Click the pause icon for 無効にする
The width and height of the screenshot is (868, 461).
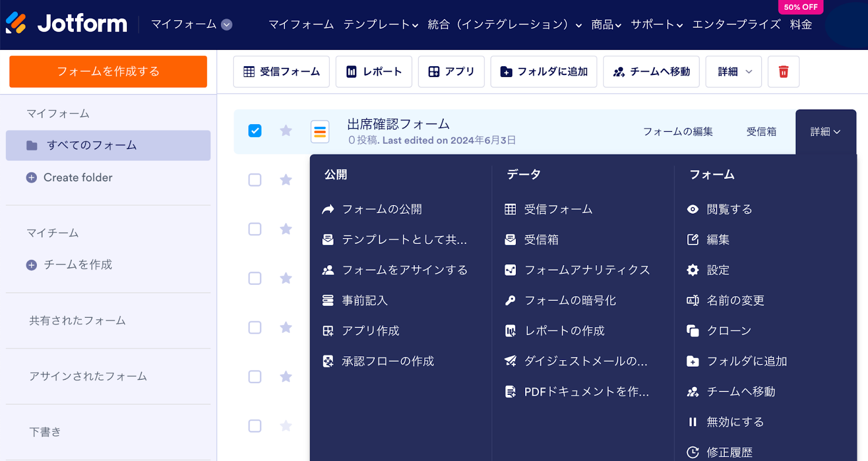(693, 422)
